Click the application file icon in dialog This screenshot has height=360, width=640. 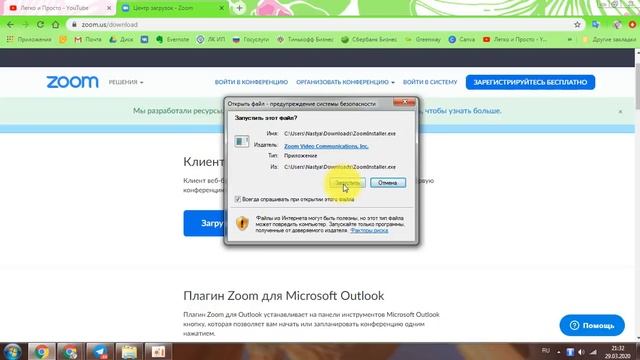(x=241, y=141)
